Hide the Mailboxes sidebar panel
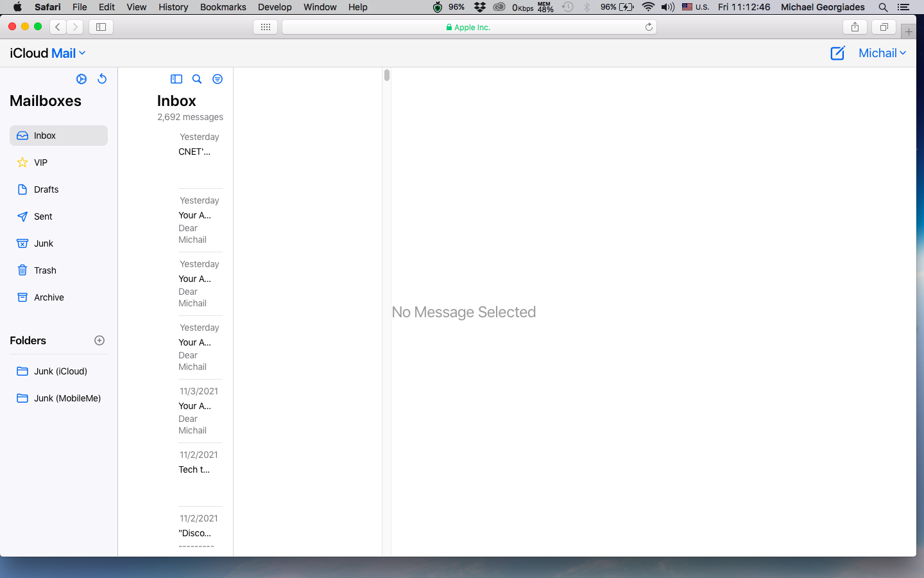 tap(176, 79)
